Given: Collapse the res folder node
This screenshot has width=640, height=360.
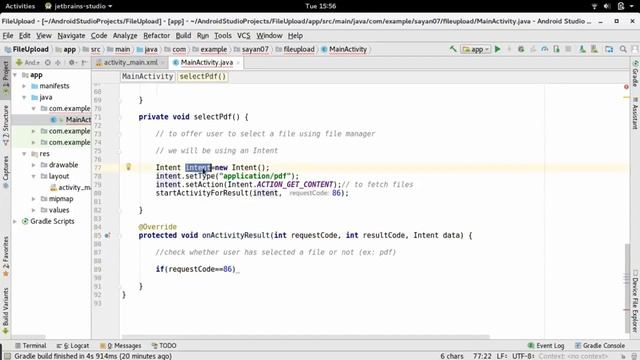Looking at the screenshot, I should click(x=24, y=154).
